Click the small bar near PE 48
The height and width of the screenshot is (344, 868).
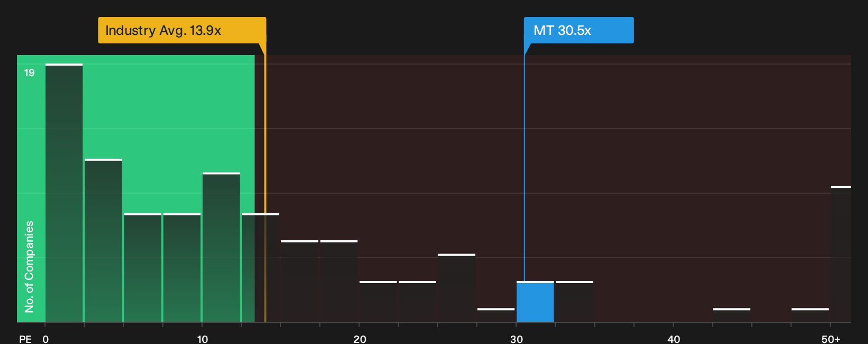tap(810, 315)
